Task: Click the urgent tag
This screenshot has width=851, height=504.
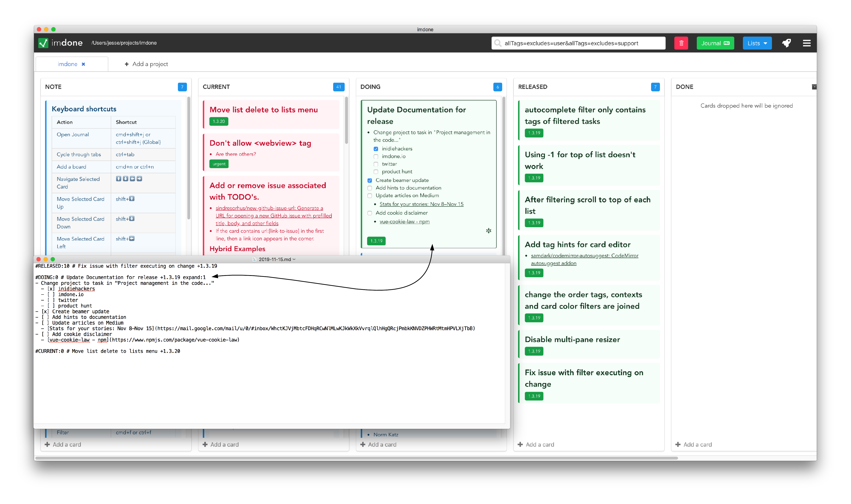Action: (x=219, y=164)
